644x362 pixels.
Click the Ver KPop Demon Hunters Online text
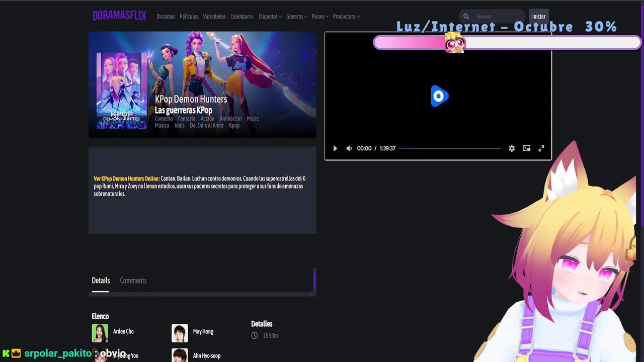[126, 178]
